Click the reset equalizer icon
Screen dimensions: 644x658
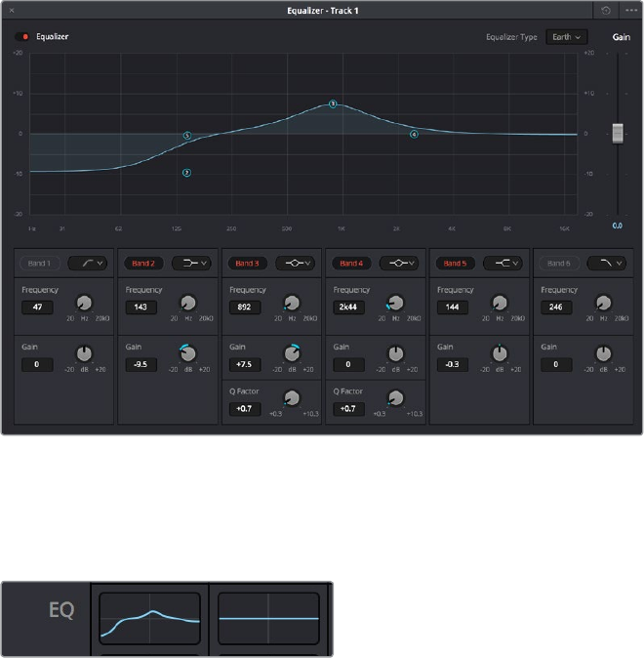coord(605,11)
